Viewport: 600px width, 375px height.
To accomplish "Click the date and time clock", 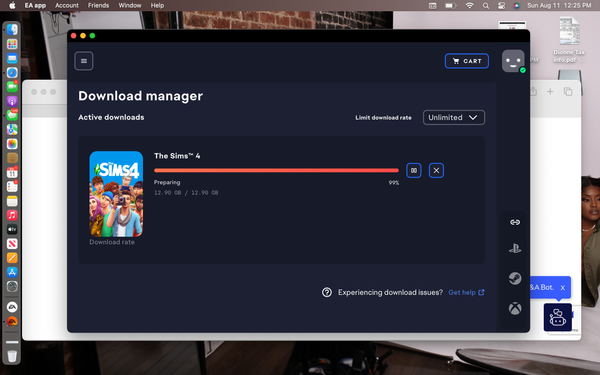I will click(559, 5).
